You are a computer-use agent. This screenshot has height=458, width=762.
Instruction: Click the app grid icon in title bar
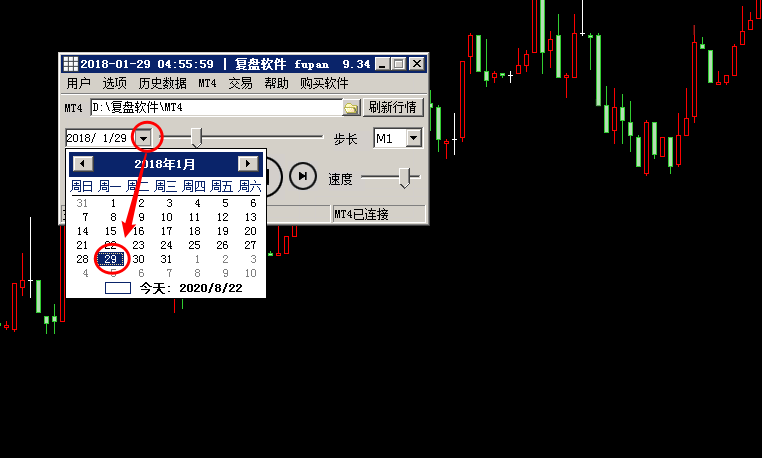(x=70, y=64)
